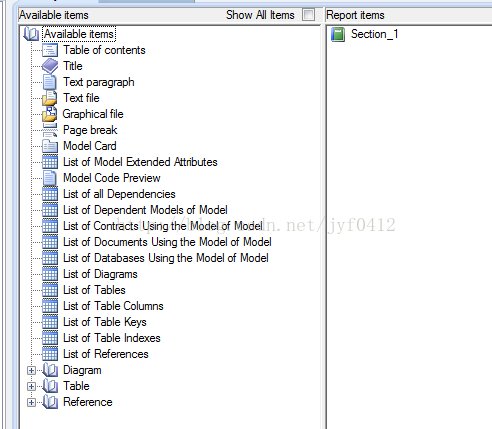
Task: Click the List of Contracts grid icon
Action: [50, 226]
